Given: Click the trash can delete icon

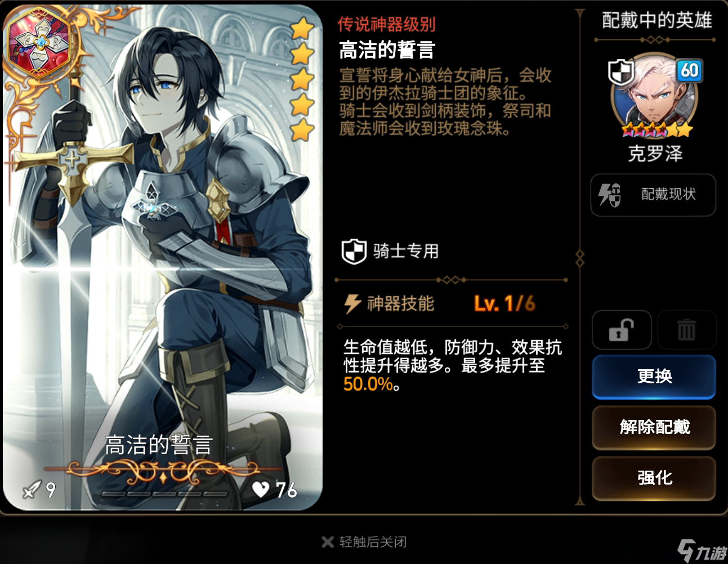Looking at the screenshot, I should pos(686,330).
